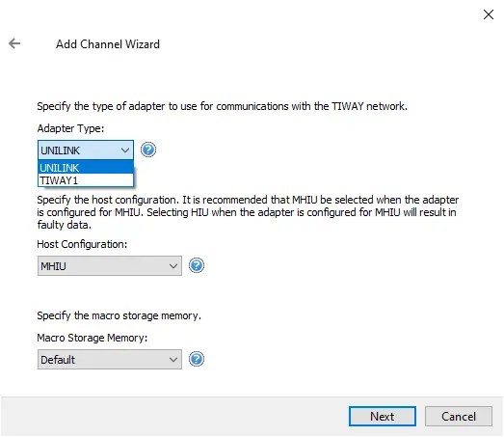Open help for Adapter Type
The image size is (504, 437).
coord(148,150)
